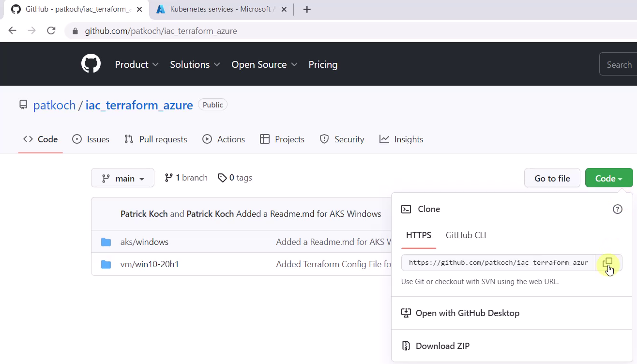Click the copy clone URL icon

(608, 262)
